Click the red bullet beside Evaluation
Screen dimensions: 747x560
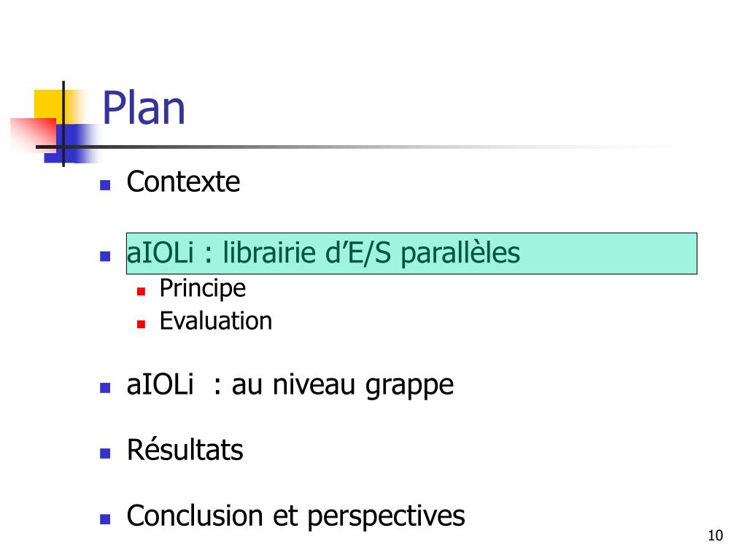[x=141, y=324]
